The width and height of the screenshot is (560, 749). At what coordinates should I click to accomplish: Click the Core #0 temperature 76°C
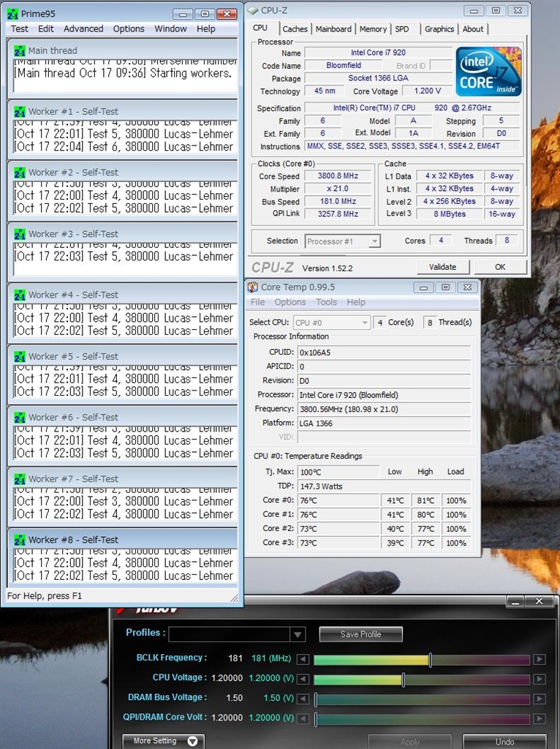pos(338,500)
